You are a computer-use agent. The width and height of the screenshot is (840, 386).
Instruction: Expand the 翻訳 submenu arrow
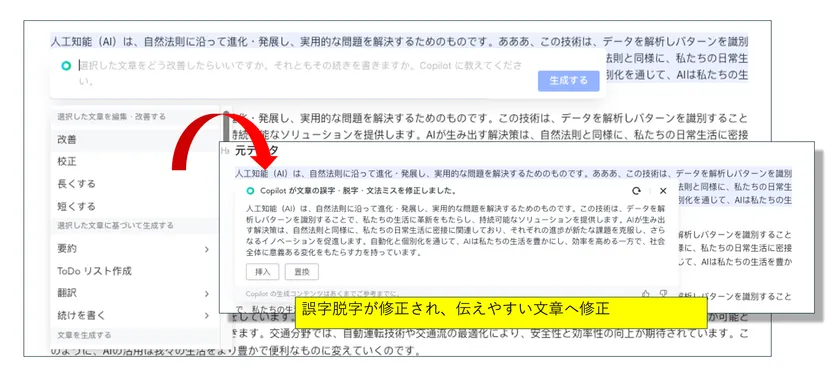point(207,293)
